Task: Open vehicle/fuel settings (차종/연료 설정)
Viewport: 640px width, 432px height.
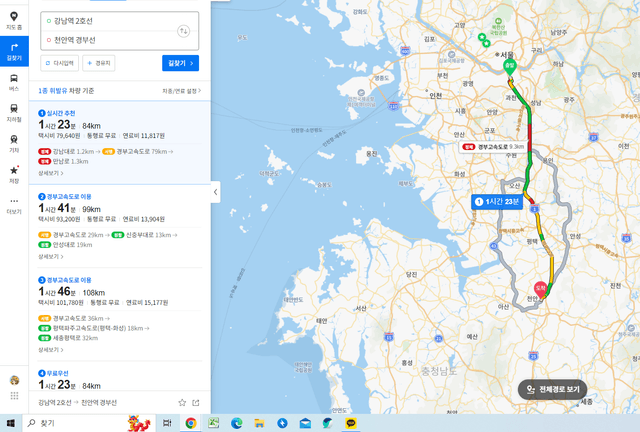Action: click(x=182, y=91)
